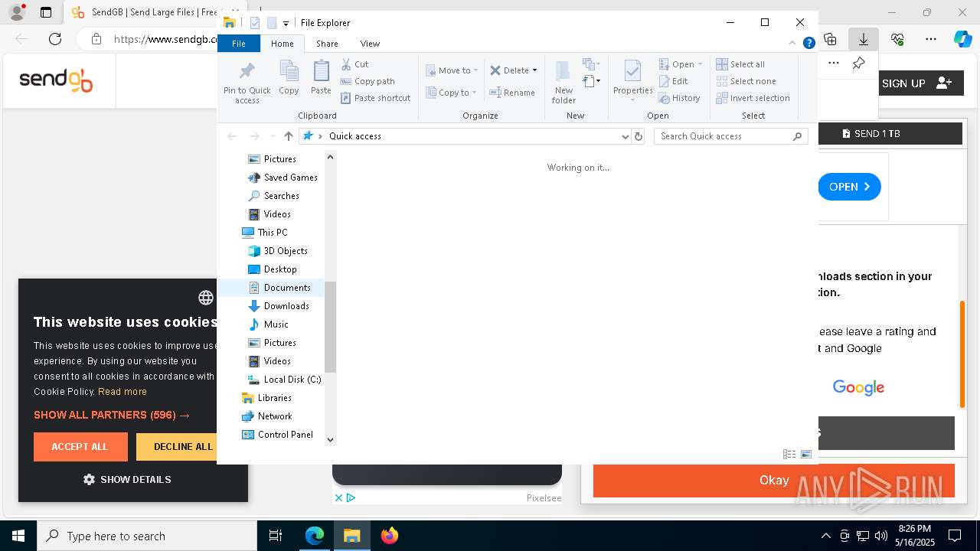Click Copy path in Clipboard group
This screenshot has width=980, height=551.
click(367, 81)
